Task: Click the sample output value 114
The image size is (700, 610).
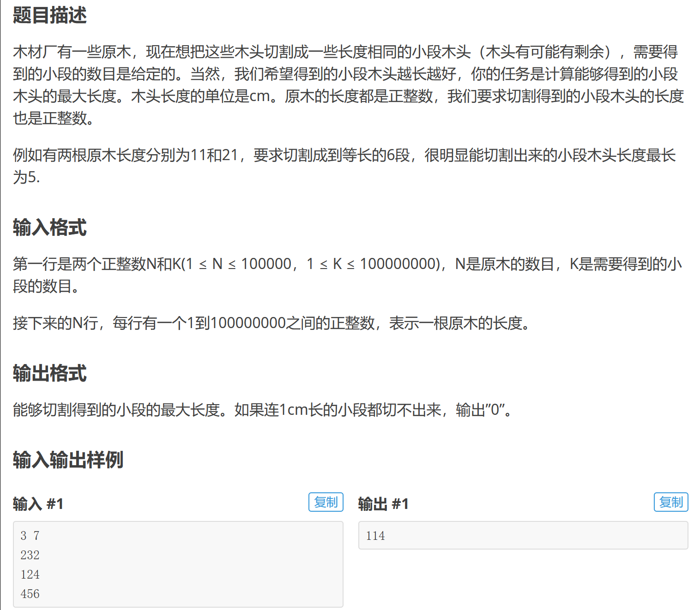Action: pyautogui.click(x=375, y=536)
